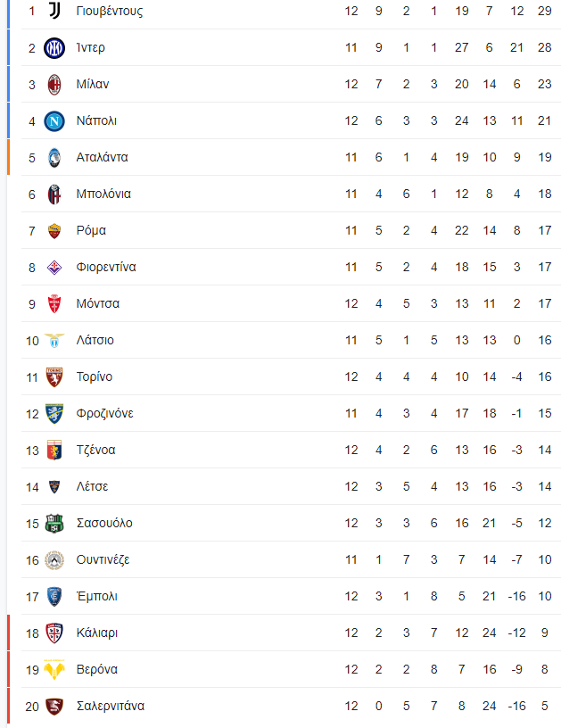Viewport: 561px width, 728px height.
Task: Click the AC Milan club crest
Action: click(x=54, y=84)
